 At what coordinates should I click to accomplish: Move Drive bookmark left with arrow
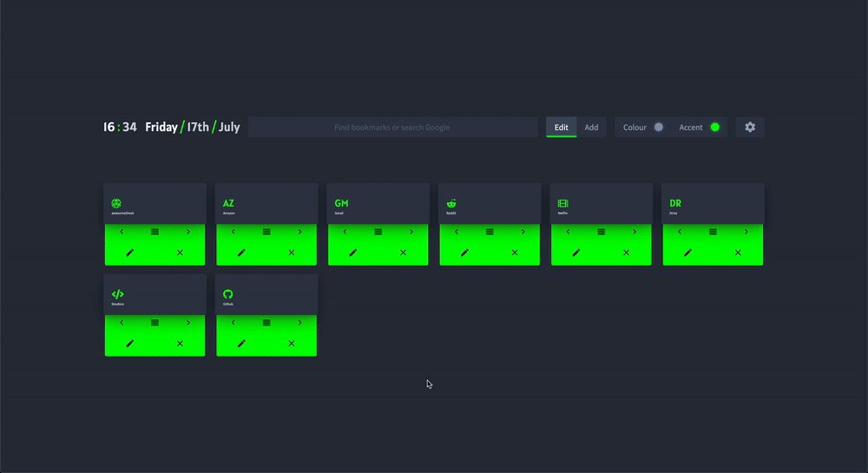click(x=680, y=232)
